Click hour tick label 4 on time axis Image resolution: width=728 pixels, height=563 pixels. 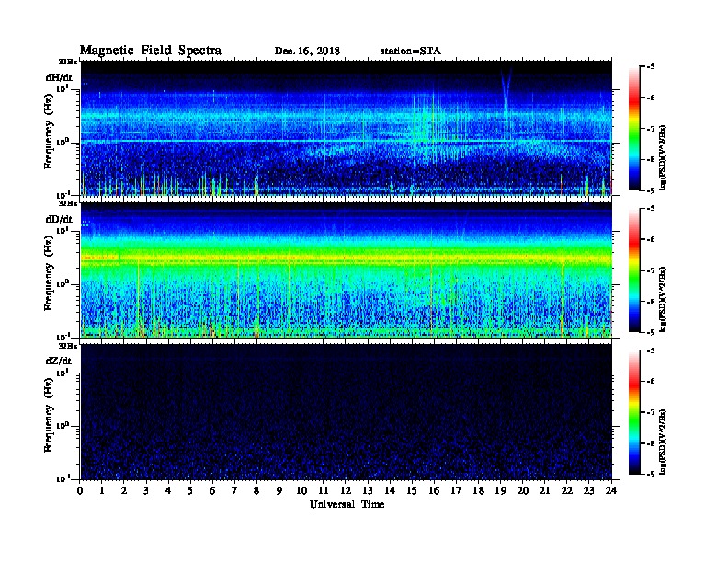coord(168,490)
